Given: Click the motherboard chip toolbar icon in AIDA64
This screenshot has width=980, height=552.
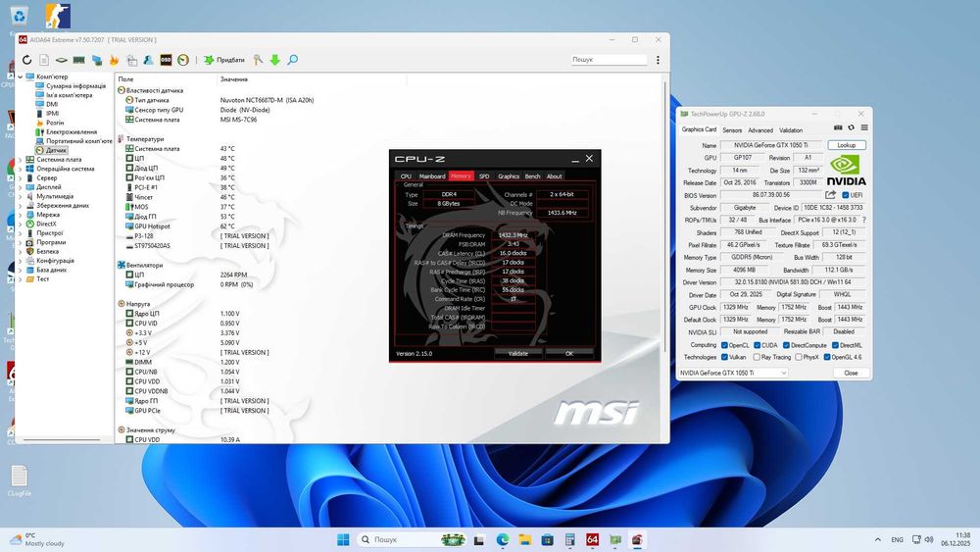Looking at the screenshot, I should pyautogui.click(x=61, y=60).
